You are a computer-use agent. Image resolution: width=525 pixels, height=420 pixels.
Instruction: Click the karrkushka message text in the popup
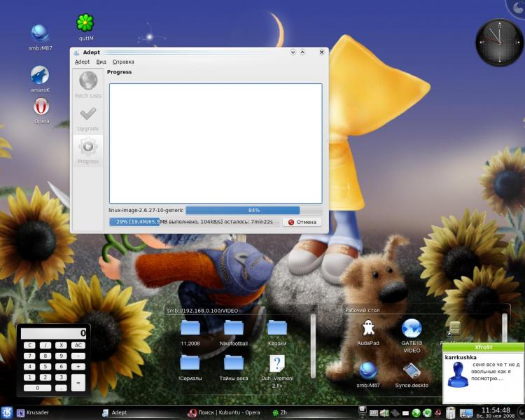point(496,372)
